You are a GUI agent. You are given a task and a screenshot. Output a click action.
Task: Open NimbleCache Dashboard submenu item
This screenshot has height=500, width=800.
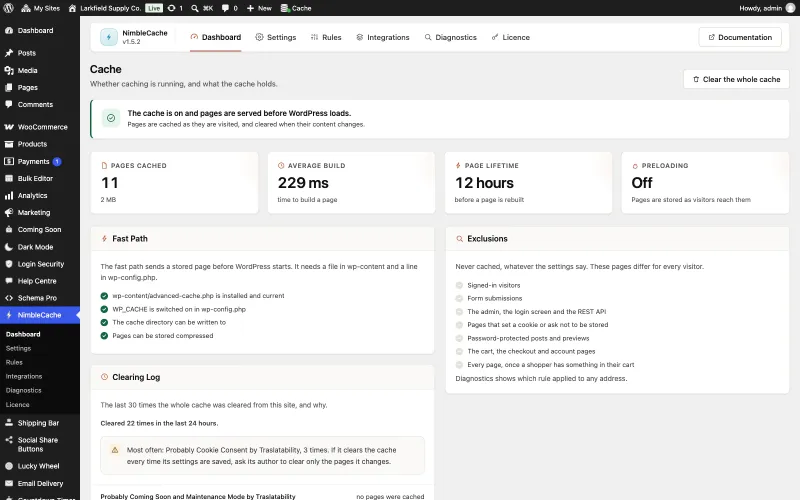[23, 334]
